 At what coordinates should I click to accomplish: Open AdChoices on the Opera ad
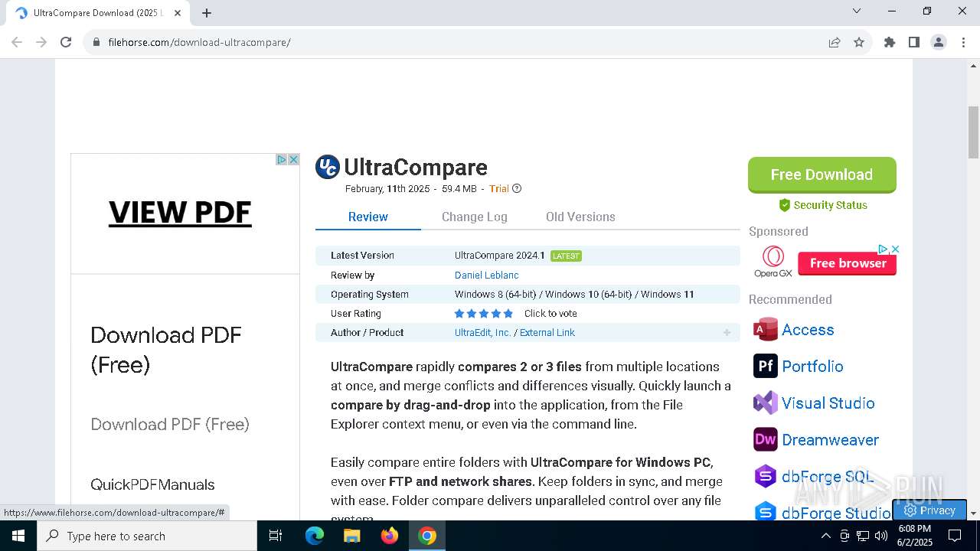883,249
